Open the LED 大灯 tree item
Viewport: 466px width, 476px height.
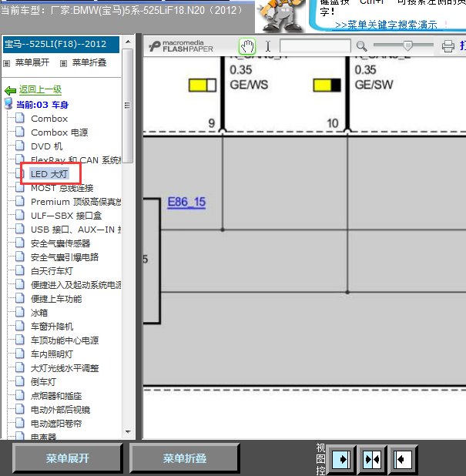coord(49,174)
